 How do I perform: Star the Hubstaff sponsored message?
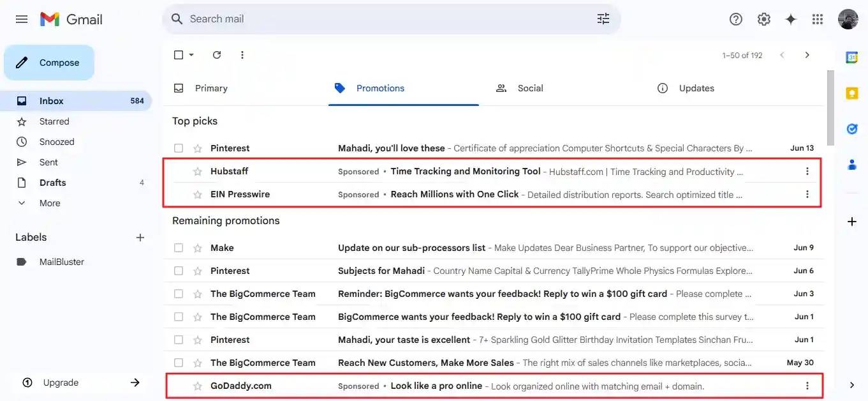point(198,171)
